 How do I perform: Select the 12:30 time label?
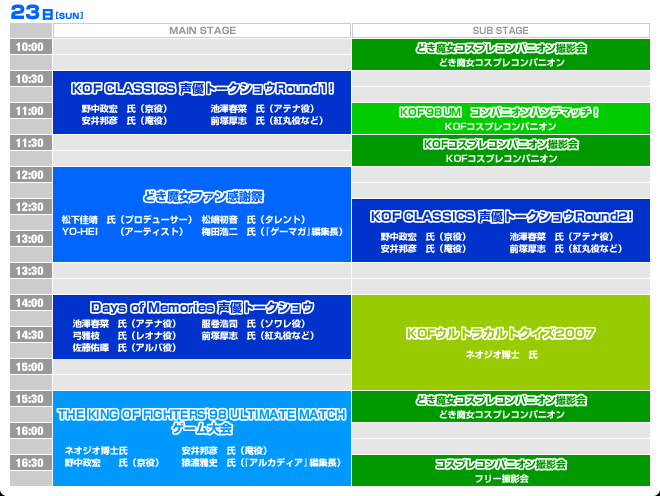[31, 207]
